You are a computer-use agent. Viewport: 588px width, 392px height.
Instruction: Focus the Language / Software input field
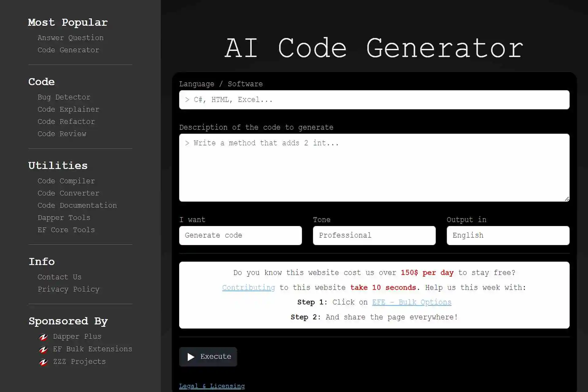[374, 100]
